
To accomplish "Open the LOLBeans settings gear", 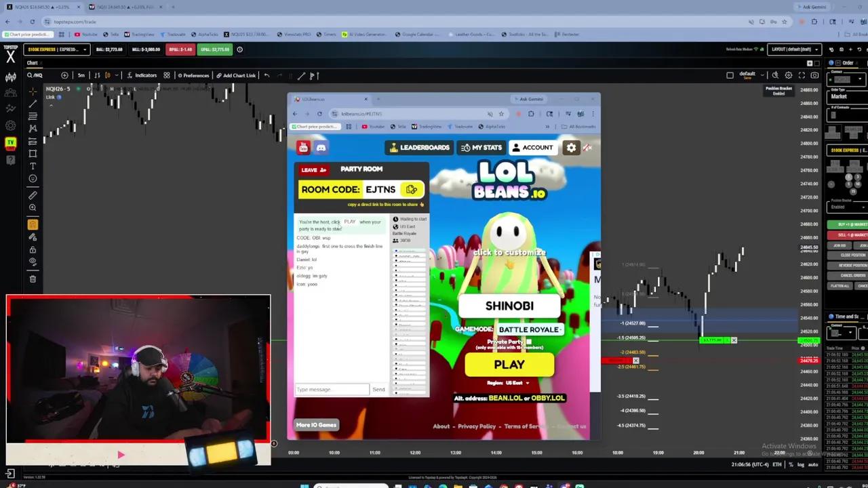I will coord(571,147).
